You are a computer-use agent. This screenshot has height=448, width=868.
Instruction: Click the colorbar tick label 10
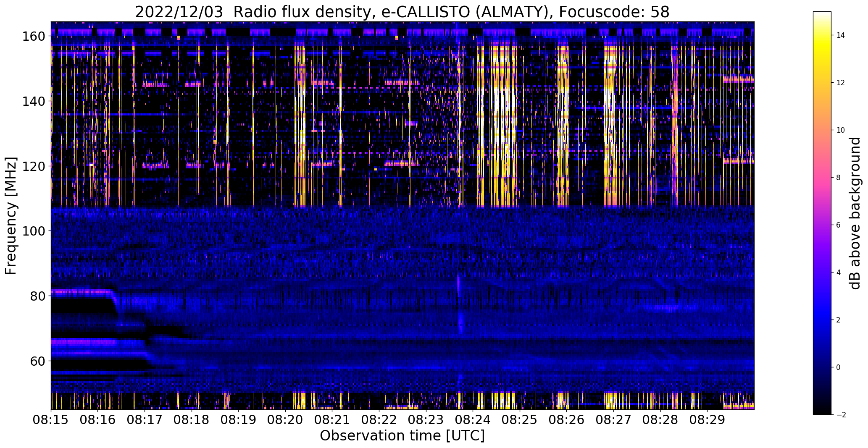[x=841, y=130]
